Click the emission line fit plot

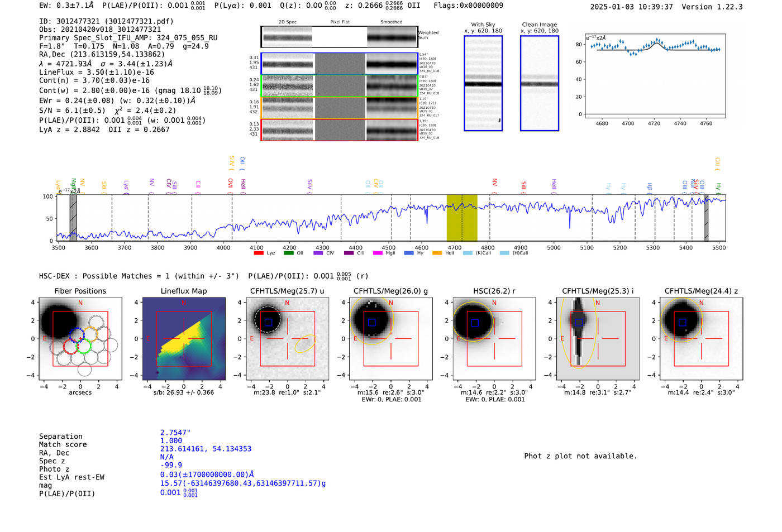coord(655,76)
